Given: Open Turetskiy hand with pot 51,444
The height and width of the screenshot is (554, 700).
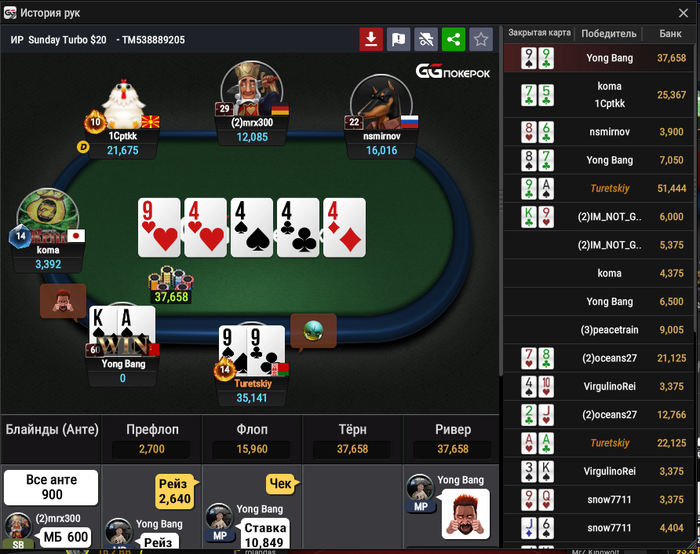Looking at the screenshot, I should click(x=599, y=188).
